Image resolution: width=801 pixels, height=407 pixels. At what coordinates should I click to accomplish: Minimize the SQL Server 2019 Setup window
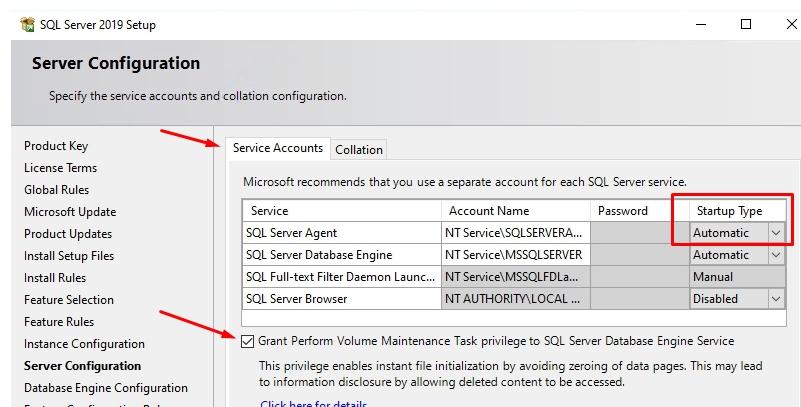(x=701, y=24)
